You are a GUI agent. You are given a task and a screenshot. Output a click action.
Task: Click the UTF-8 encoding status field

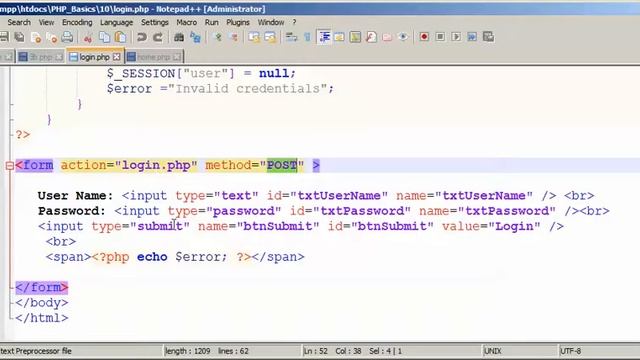(570, 351)
